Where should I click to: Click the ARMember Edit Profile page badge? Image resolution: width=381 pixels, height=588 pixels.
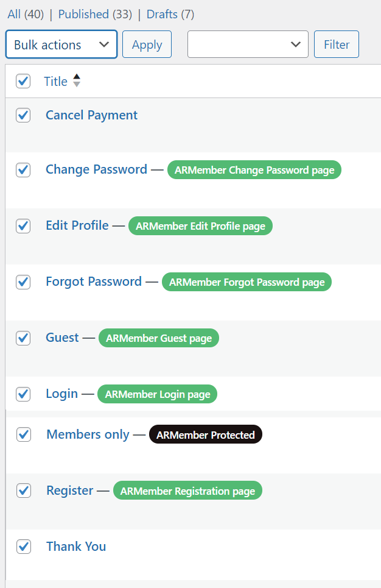click(x=200, y=226)
